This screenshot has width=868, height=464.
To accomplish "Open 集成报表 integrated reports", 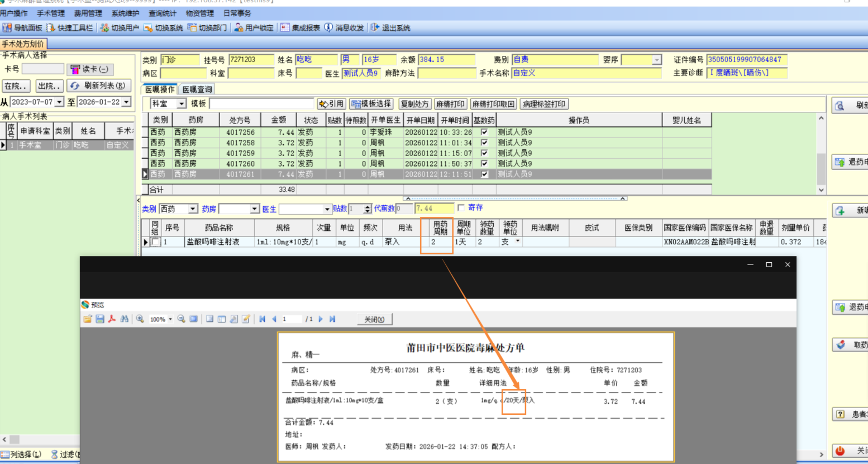I will (x=301, y=27).
